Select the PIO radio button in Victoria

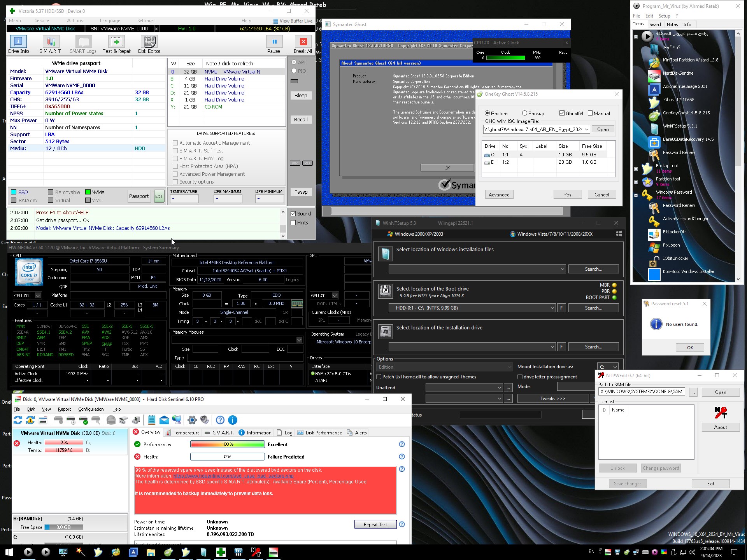tap(294, 71)
